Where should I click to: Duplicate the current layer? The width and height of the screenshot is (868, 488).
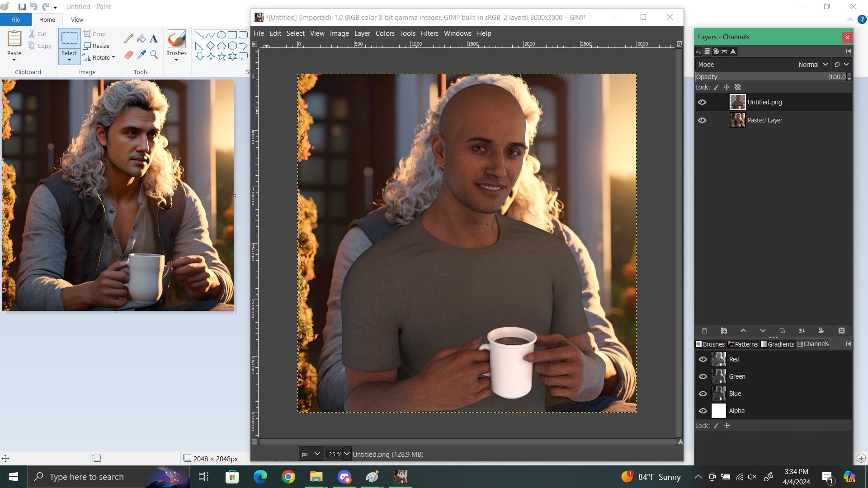tap(782, 331)
